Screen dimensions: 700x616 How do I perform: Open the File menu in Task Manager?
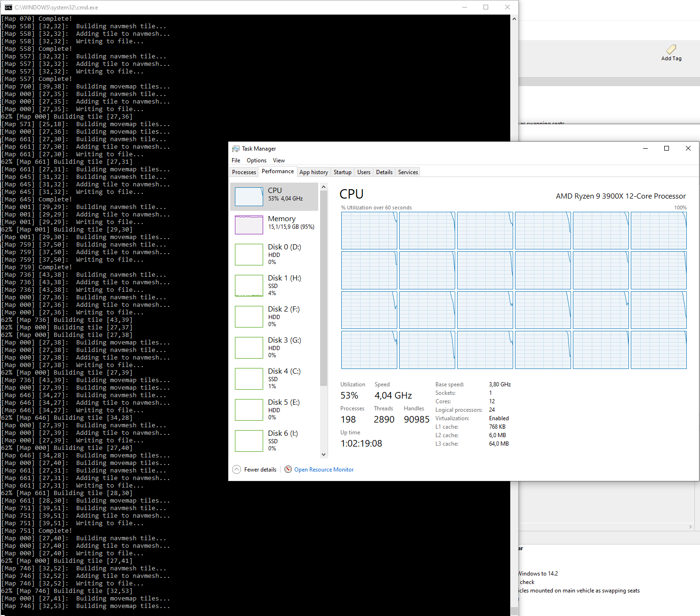click(x=236, y=160)
